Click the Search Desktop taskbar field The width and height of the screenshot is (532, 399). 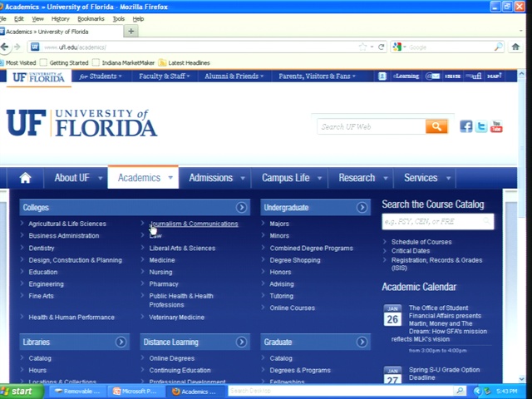[341, 391]
